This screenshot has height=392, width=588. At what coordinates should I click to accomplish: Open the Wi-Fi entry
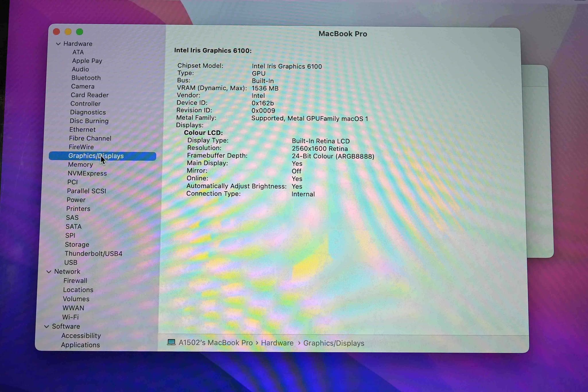70,317
